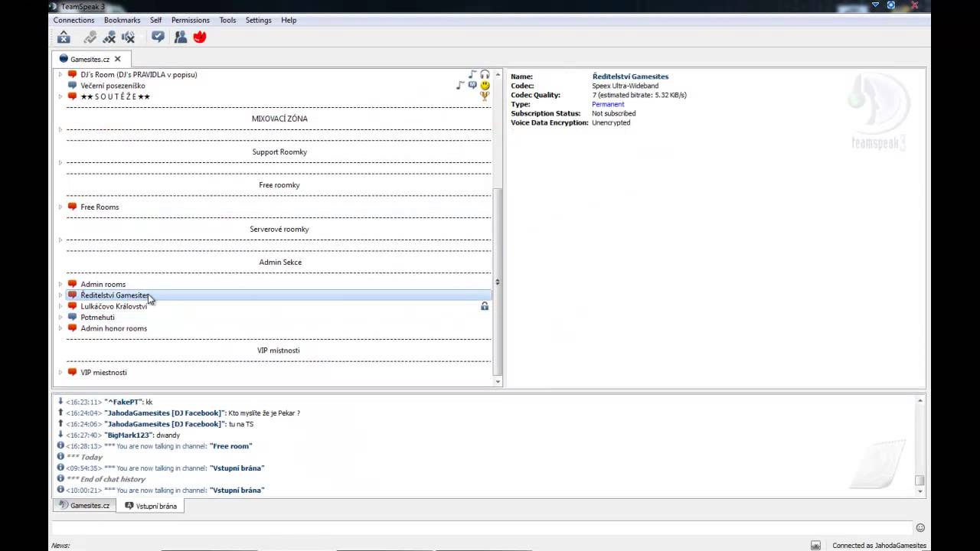This screenshot has width=980, height=551.
Task: Mute the speakers via toolbar
Action: [x=129, y=37]
